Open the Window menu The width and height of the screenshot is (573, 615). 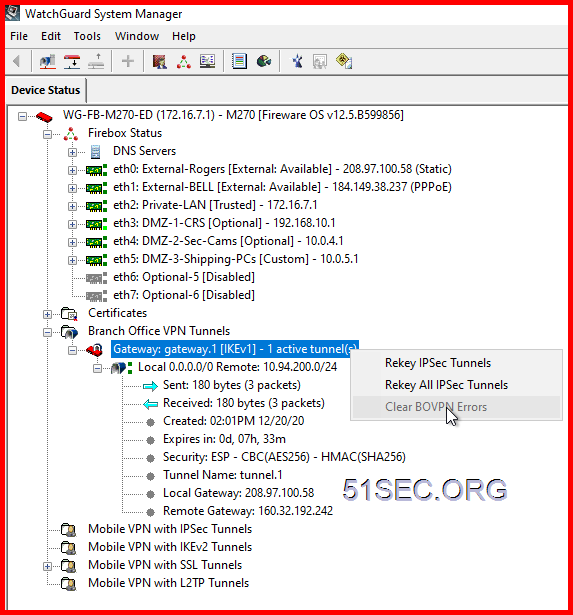coord(137,36)
